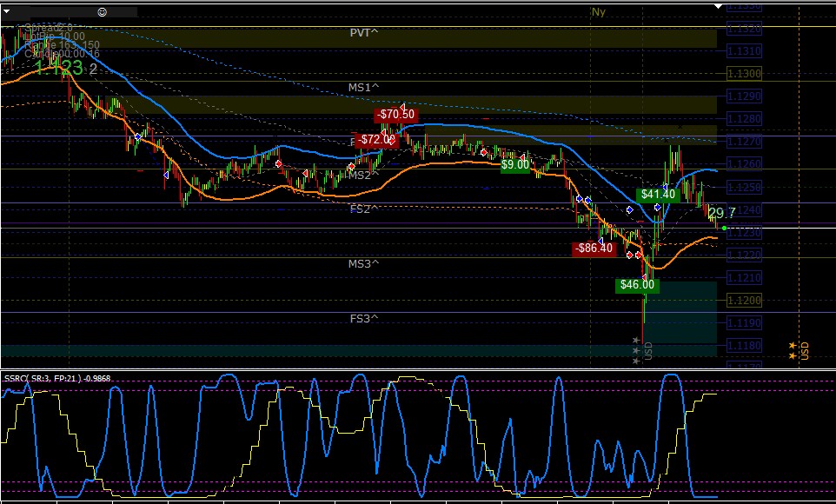Select the -$70.50 loss trade label
Image resolution: width=836 pixels, height=504 pixels.
coord(395,115)
